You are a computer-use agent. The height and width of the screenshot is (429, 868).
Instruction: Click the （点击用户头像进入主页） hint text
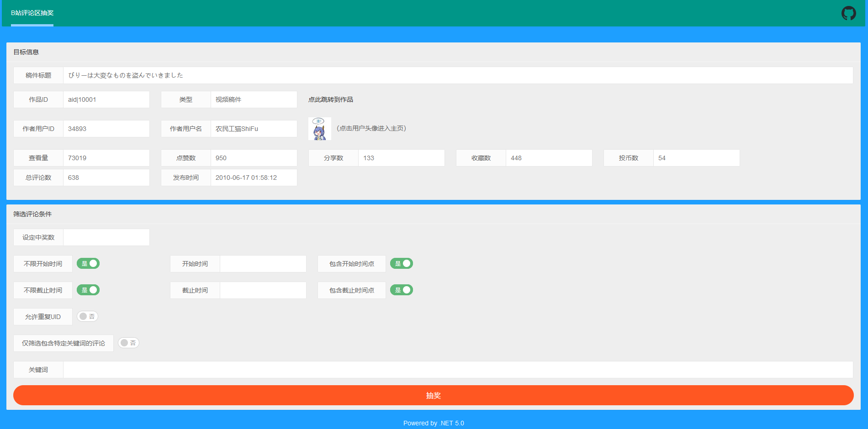tap(371, 128)
